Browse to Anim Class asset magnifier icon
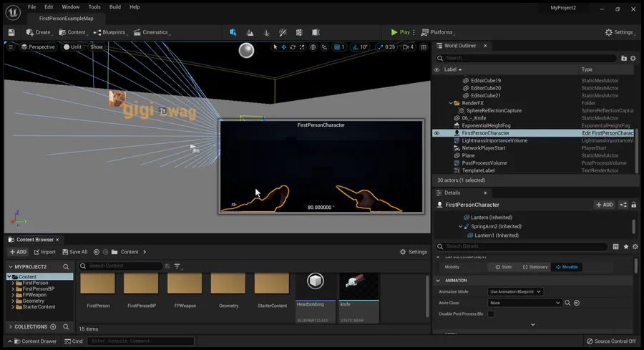The width and height of the screenshot is (644, 350). pyautogui.click(x=568, y=303)
